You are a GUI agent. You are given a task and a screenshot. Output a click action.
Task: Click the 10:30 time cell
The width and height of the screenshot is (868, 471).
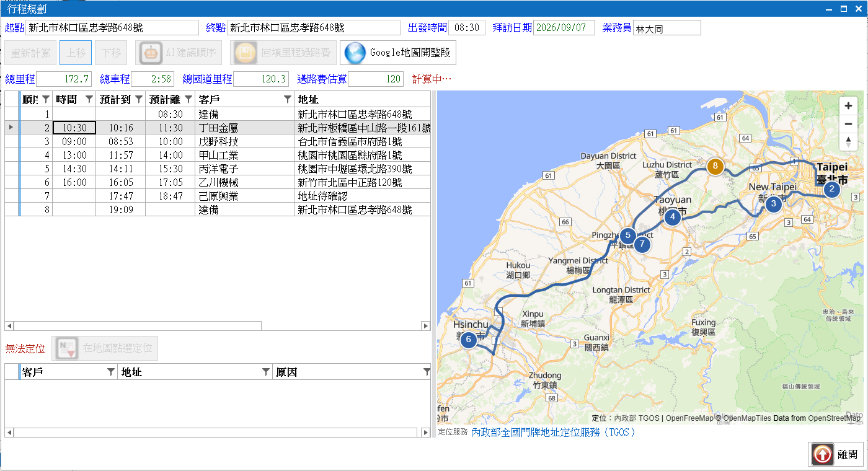pyautogui.click(x=74, y=128)
